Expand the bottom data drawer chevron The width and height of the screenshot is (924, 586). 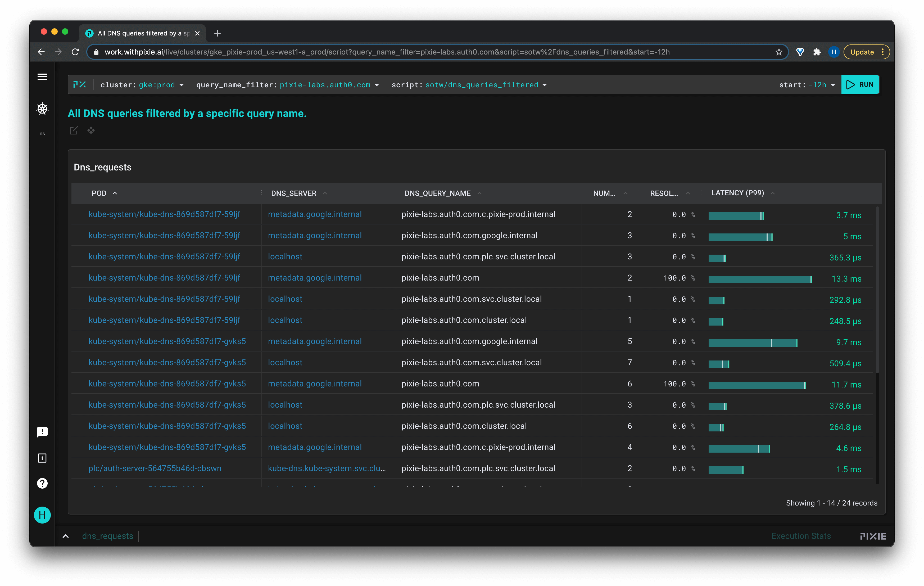tap(66, 536)
